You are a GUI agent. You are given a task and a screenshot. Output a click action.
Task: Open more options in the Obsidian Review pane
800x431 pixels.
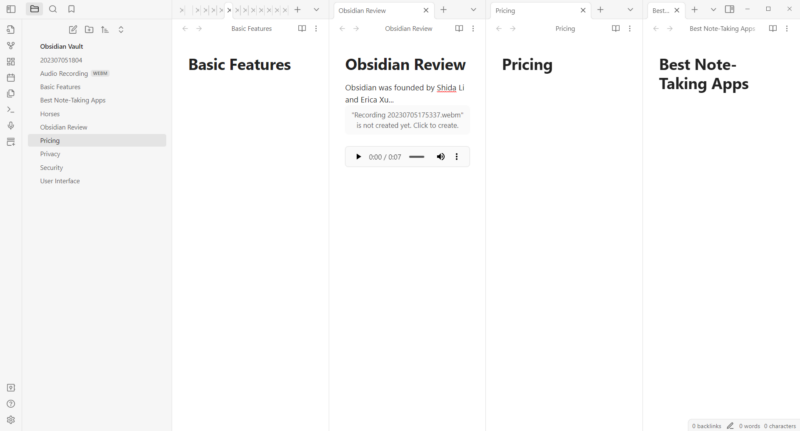[473, 29]
